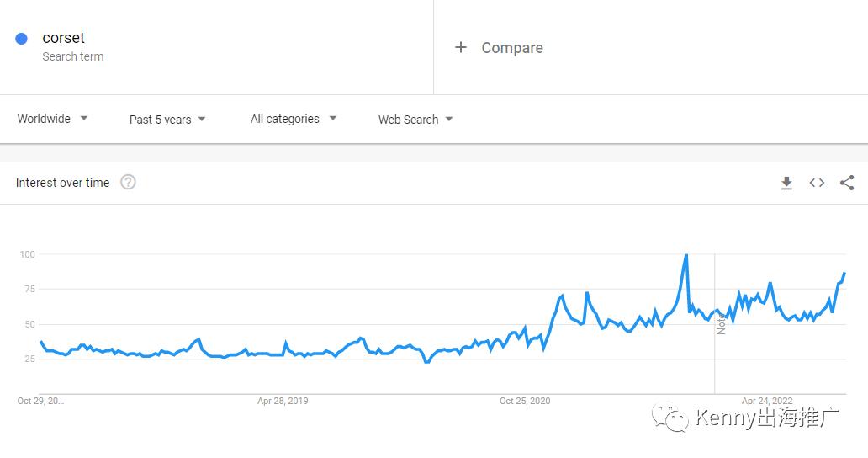This screenshot has height=458, width=868.
Task: Open the Interest over time help icon
Action: click(129, 182)
